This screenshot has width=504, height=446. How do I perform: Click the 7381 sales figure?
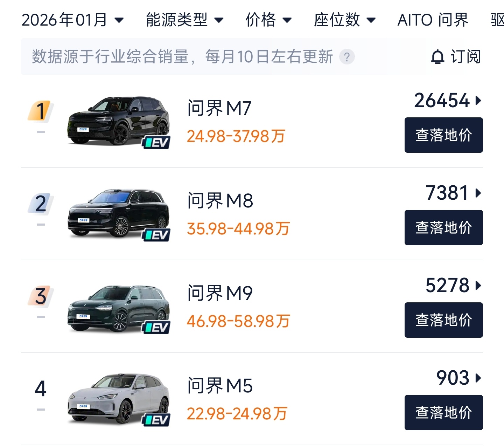click(x=447, y=193)
